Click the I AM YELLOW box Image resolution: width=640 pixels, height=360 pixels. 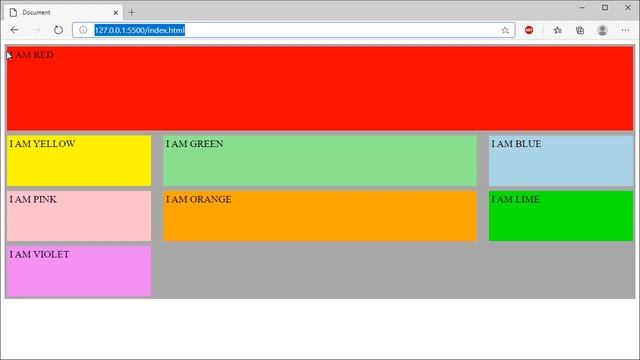[x=79, y=161]
